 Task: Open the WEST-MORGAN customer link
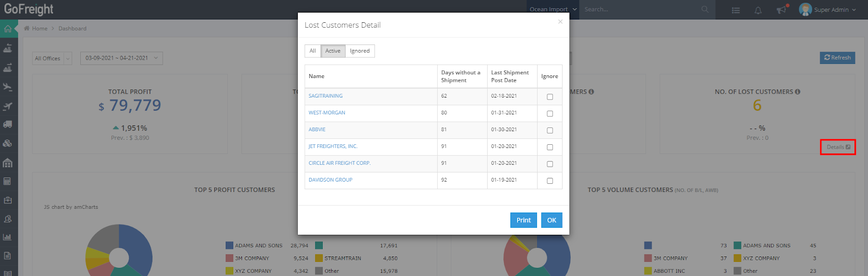[327, 113]
